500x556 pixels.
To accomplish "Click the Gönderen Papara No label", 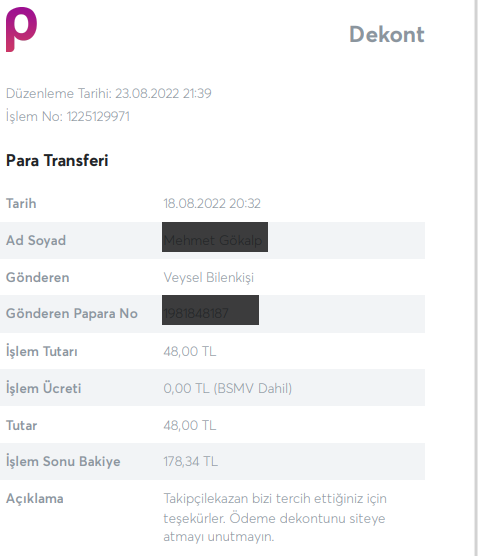I will tap(72, 313).
